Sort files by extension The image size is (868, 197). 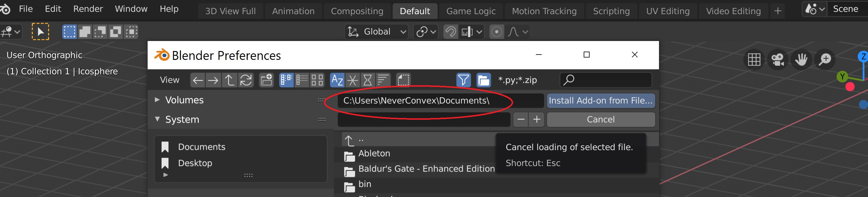click(x=353, y=80)
